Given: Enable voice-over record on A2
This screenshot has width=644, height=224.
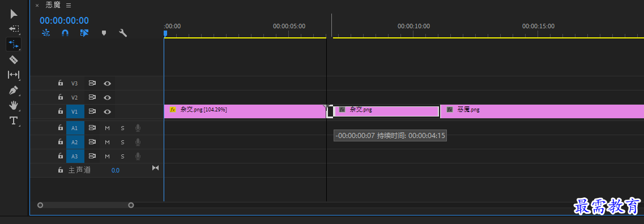Looking at the screenshot, I should coord(138,142).
